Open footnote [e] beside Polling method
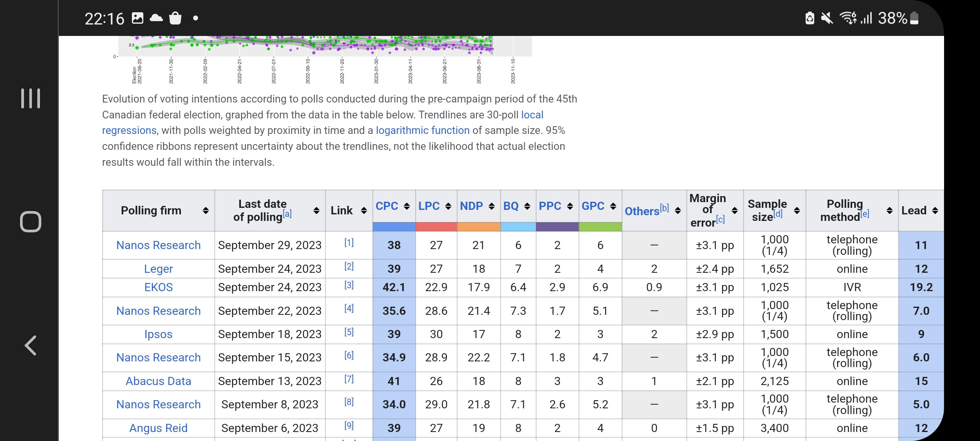The height and width of the screenshot is (441, 980). coord(865,214)
